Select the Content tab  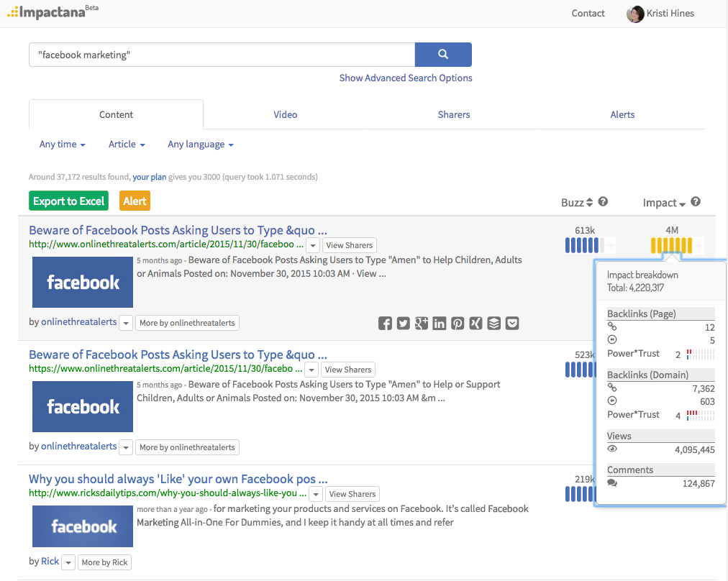(116, 114)
